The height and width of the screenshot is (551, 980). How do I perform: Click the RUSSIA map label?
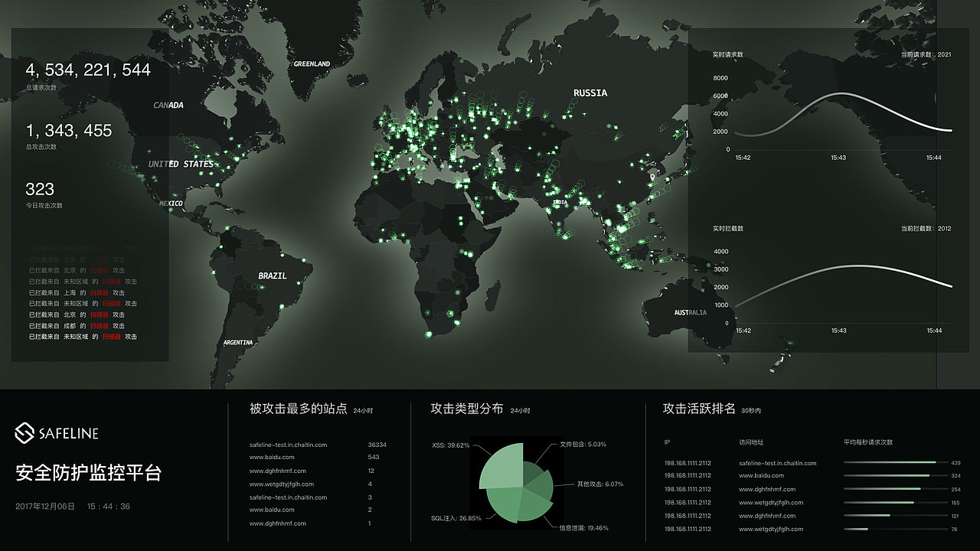590,93
